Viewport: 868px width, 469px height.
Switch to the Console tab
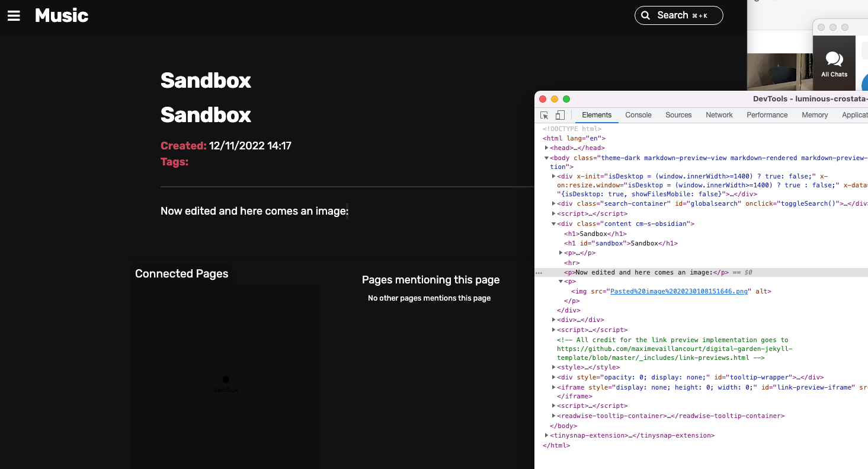click(x=638, y=114)
